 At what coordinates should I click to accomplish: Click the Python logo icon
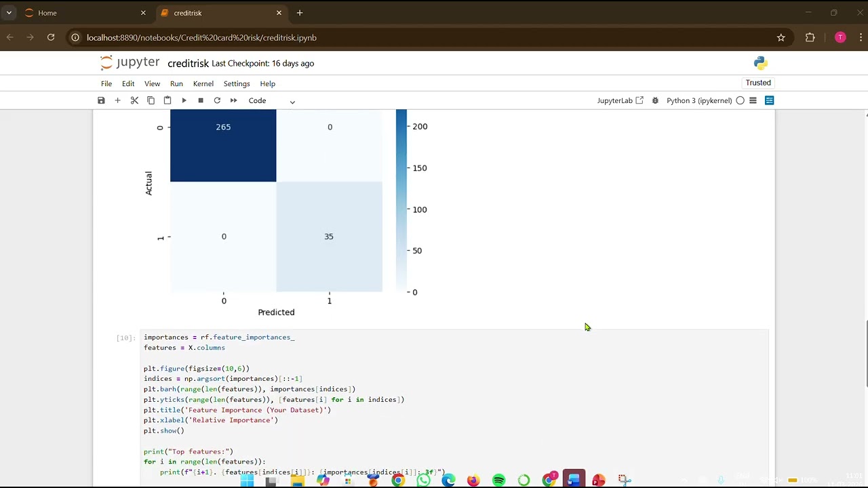[760, 63]
